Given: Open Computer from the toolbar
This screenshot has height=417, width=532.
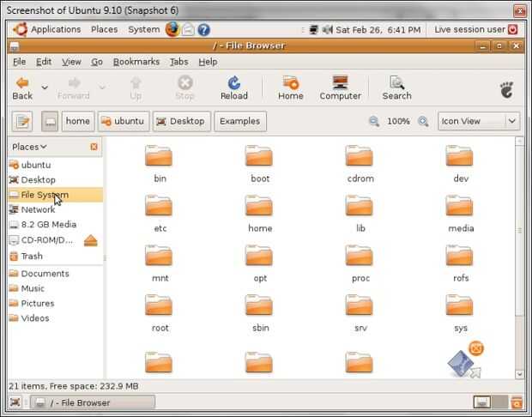Looking at the screenshot, I should [340, 88].
